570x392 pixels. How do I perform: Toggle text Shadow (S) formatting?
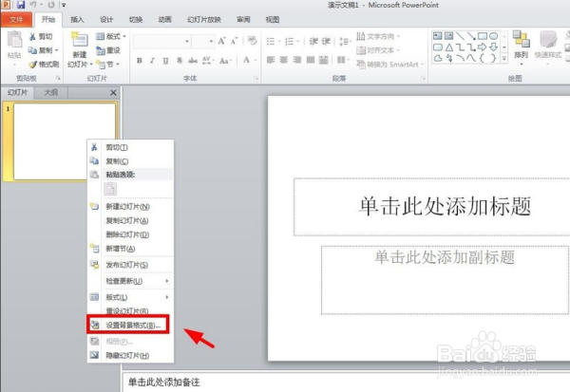point(180,61)
